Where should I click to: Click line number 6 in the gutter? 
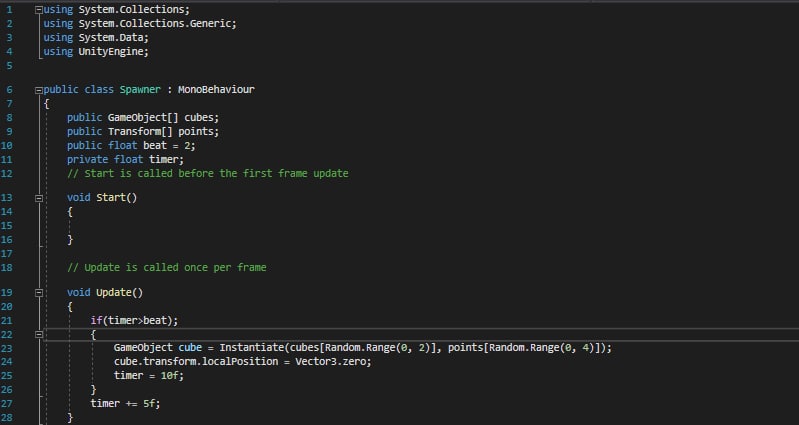pos(10,90)
